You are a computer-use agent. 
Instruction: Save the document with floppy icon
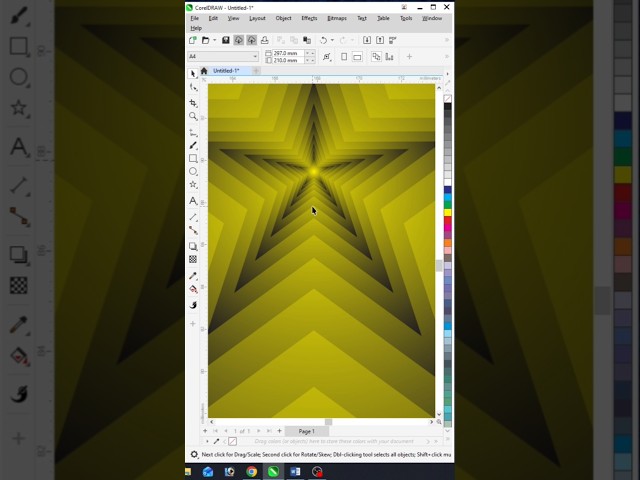point(225,40)
